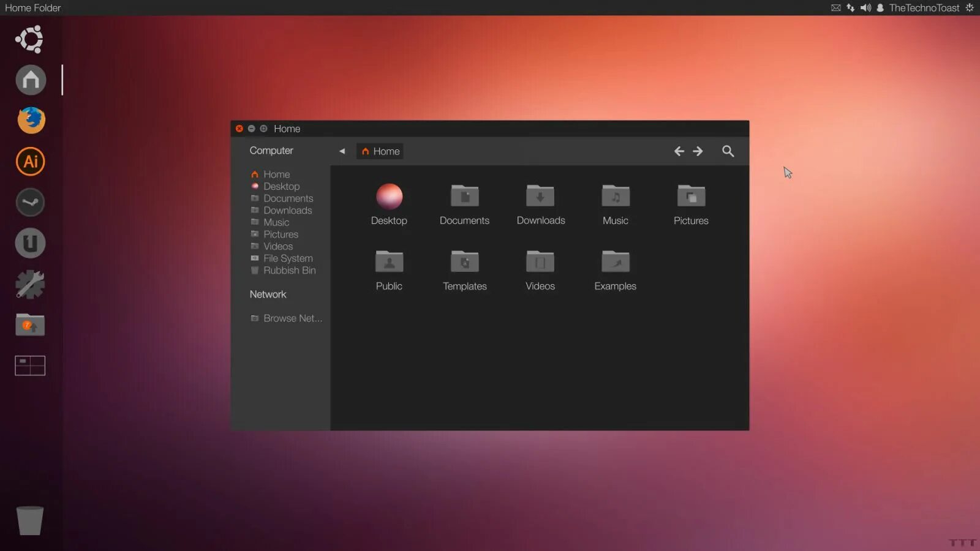Click the Home path bar button

tap(380, 151)
